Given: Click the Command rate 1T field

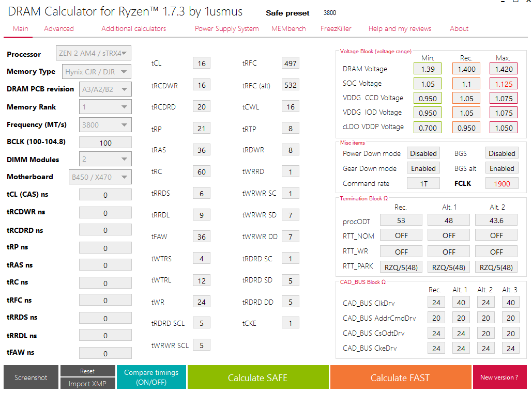Looking at the screenshot, I should click(423, 183).
